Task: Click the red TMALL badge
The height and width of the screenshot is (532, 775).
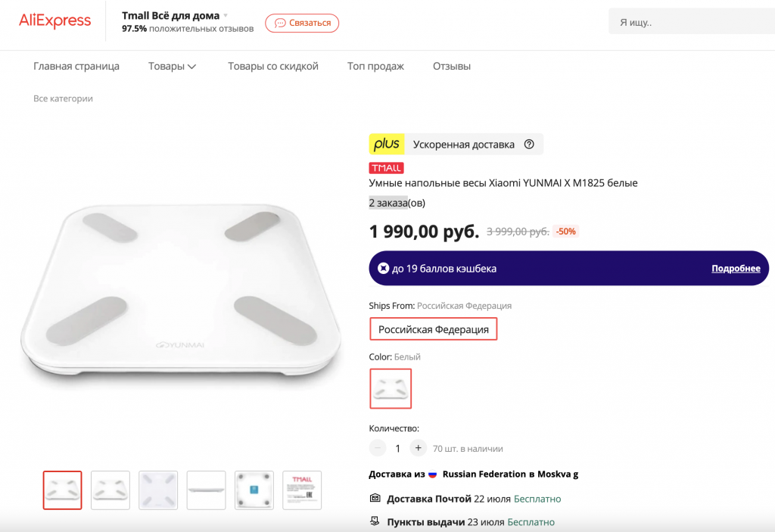Action: [386, 168]
